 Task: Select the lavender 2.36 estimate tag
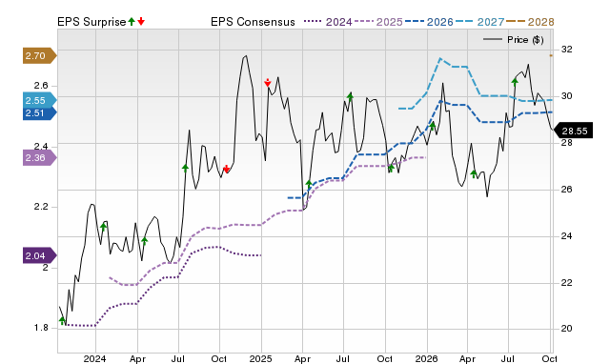[x=40, y=158]
